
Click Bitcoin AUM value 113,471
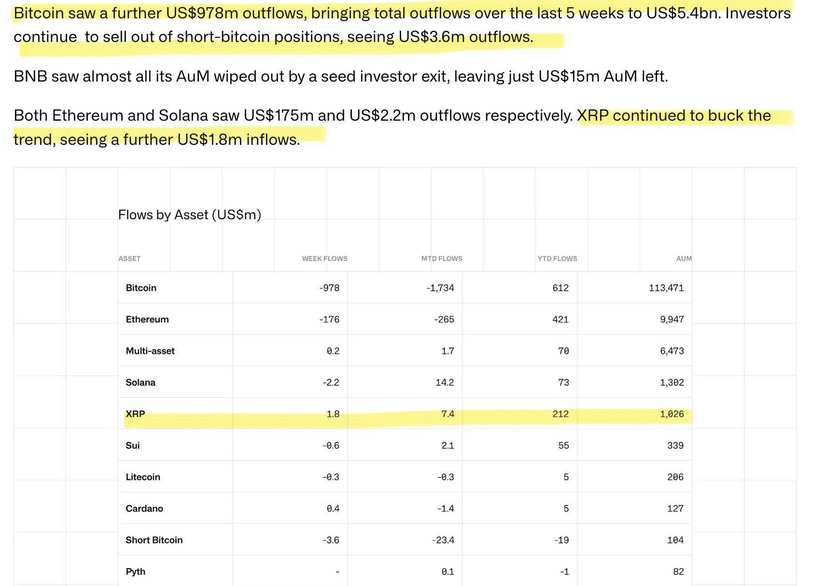pyautogui.click(x=666, y=288)
